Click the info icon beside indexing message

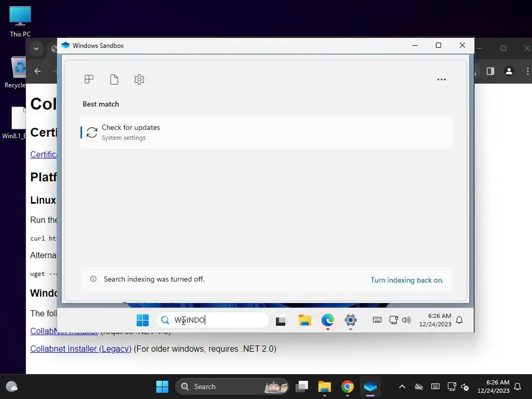click(x=94, y=279)
